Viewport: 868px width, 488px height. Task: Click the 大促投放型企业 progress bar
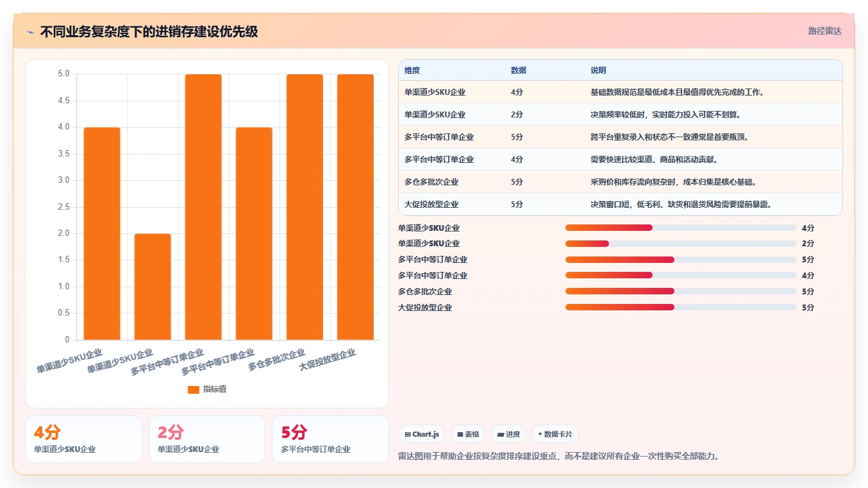pyautogui.click(x=681, y=307)
